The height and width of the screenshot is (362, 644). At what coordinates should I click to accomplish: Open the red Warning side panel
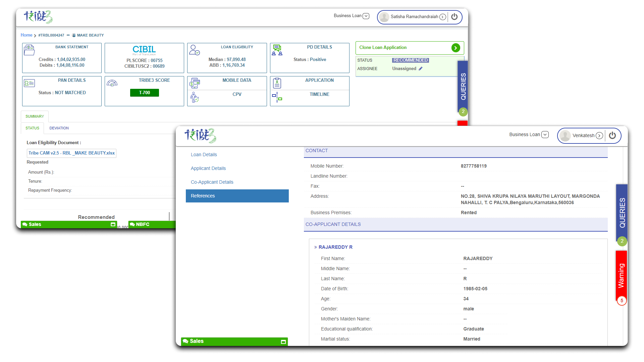click(621, 276)
